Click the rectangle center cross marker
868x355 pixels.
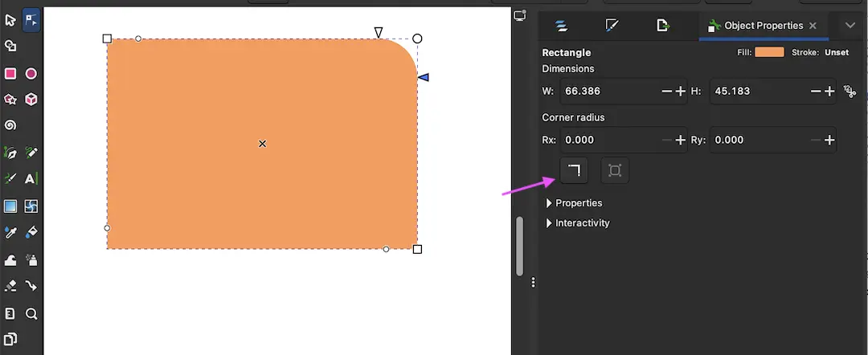click(x=262, y=144)
